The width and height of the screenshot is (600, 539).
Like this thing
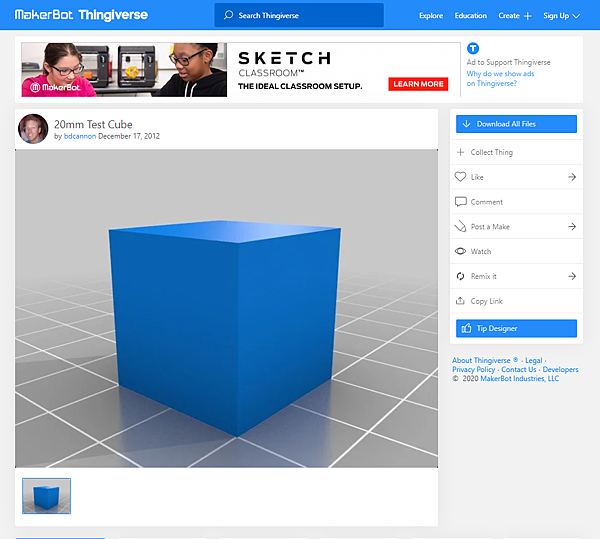pos(516,177)
